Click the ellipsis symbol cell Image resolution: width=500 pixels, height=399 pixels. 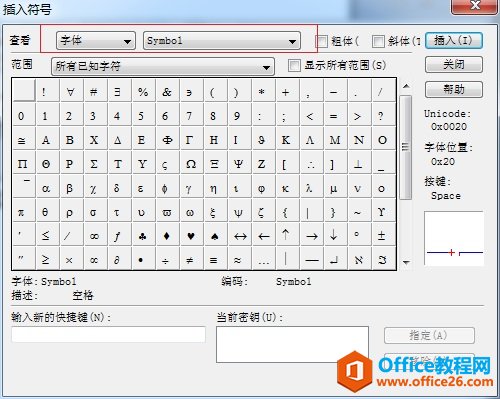coord(264,259)
